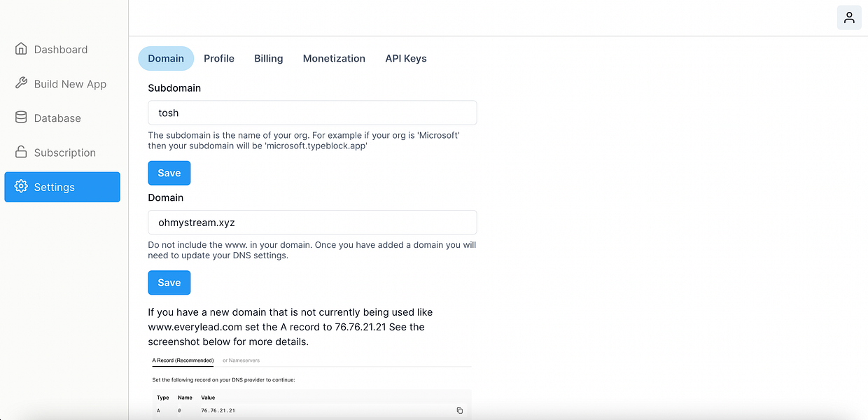
Task: Click into the Domain text field
Action: [312, 223]
